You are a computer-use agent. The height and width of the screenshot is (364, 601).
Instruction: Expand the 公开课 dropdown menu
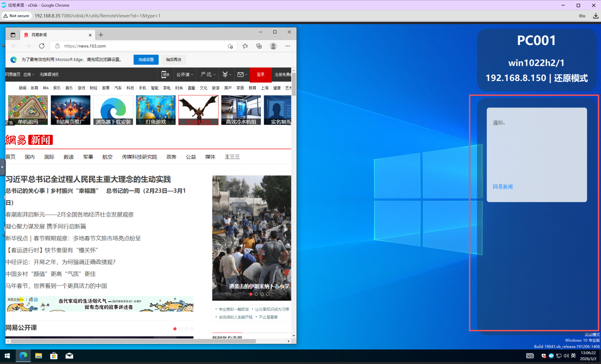point(185,75)
